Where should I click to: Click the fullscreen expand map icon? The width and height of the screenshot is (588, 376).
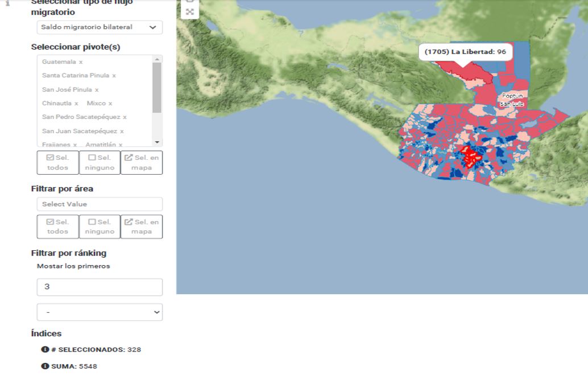tap(190, 12)
